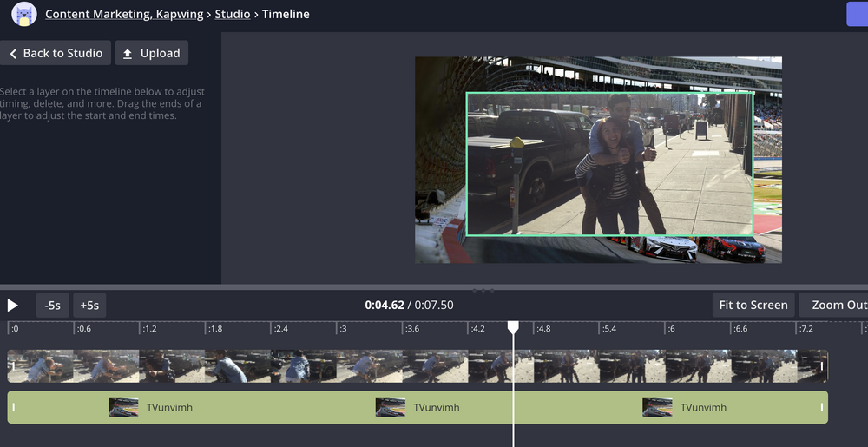Click the Zoom Out button
868x447 pixels.
[x=836, y=305]
